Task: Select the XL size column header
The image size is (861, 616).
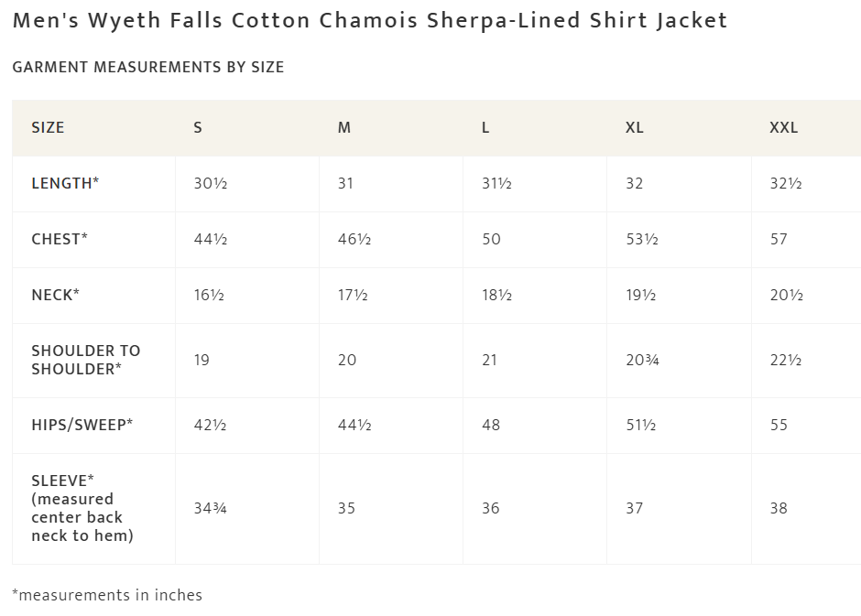Action: 635,128
